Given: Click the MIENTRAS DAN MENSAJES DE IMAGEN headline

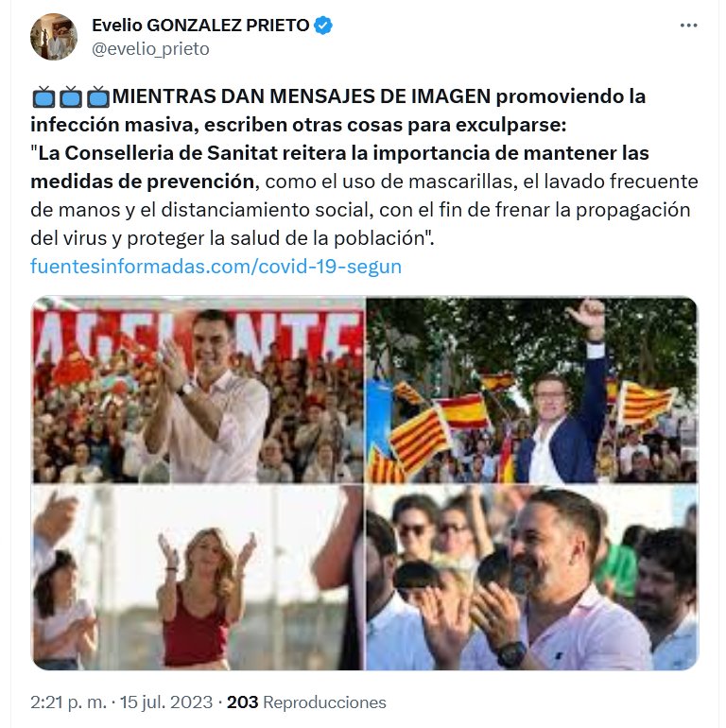Looking at the screenshot, I should pyautogui.click(x=302, y=96).
